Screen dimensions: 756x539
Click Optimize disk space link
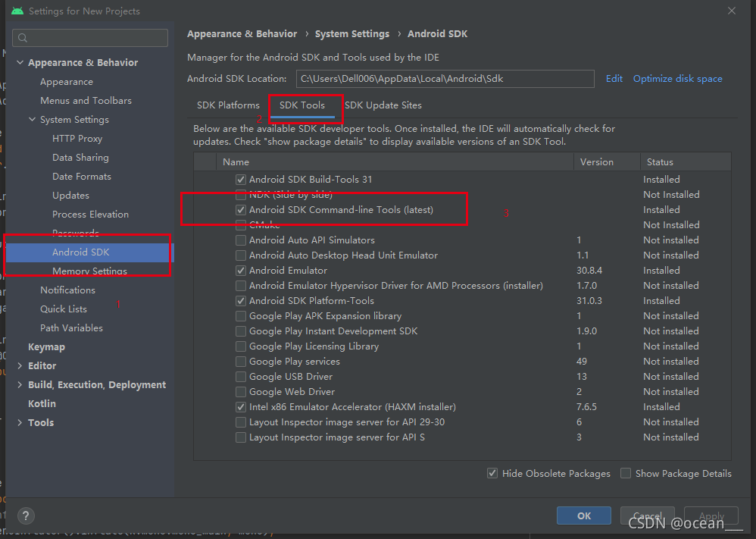click(x=677, y=79)
